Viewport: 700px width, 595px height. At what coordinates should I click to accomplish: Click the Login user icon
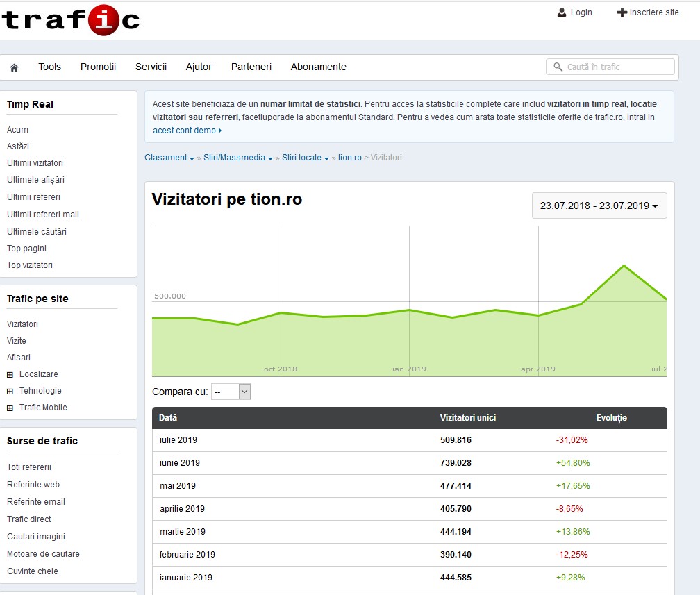(x=562, y=12)
